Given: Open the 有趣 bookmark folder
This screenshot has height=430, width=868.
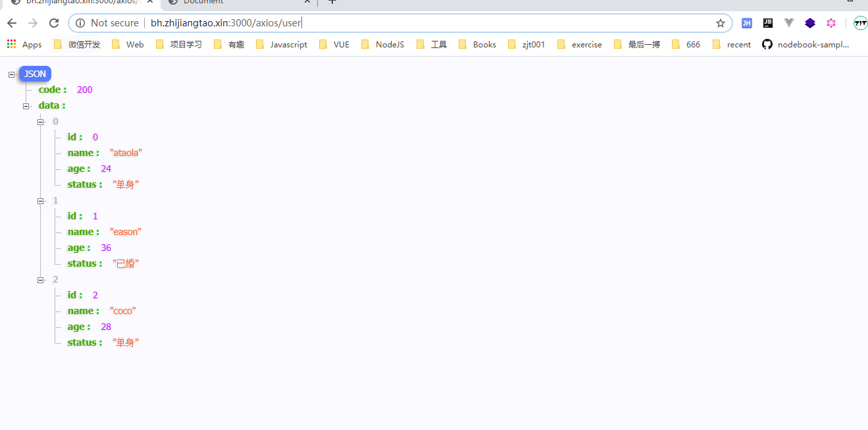Looking at the screenshot, I should click(x=229, y=44).
